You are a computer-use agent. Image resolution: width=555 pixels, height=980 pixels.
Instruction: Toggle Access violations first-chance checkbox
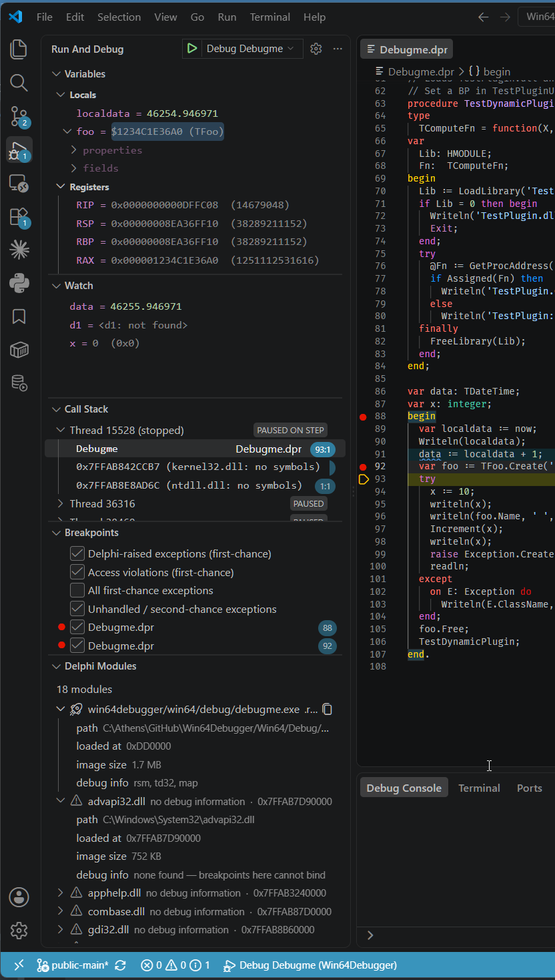click(x=77, y=572)
